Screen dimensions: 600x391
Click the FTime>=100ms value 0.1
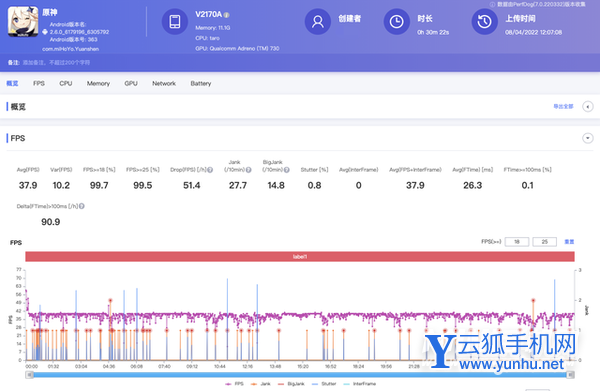(527, 186)
